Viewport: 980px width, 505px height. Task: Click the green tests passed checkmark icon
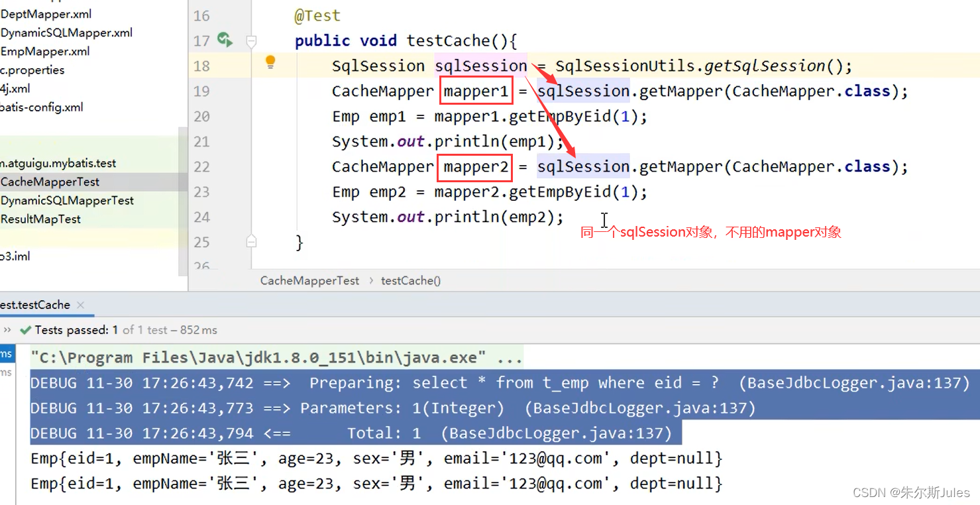(26, 330)
